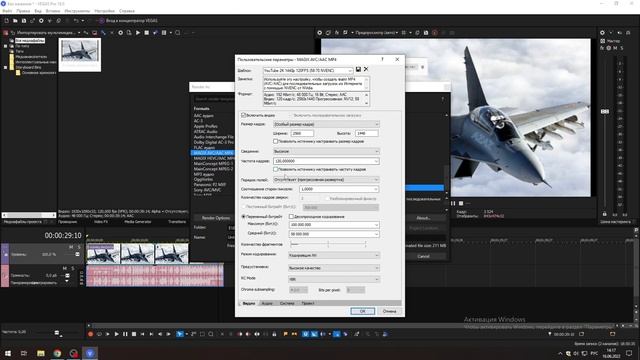Pause playback on the transport bar
This screenshot has width=640, height=360.
[x=125, y=334]
